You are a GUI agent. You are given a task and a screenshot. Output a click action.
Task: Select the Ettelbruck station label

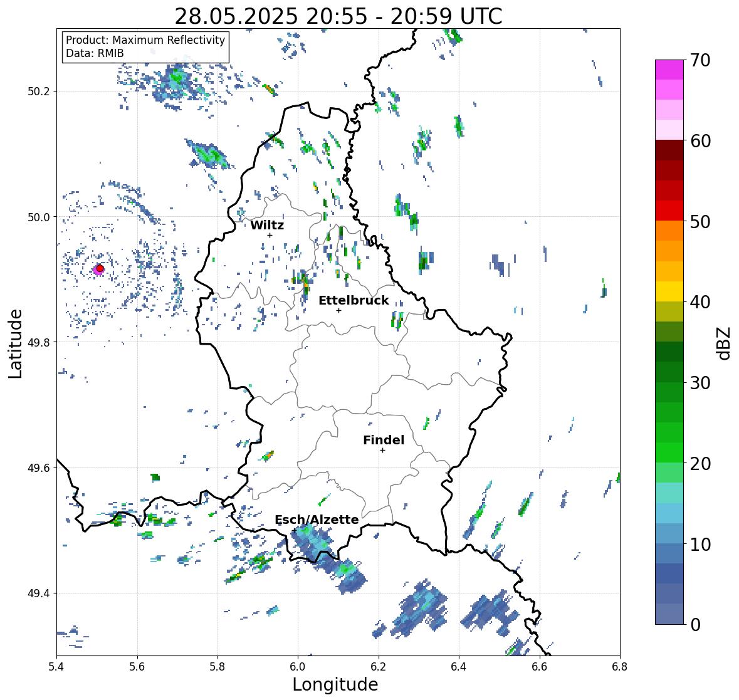[x=354, y=301]
